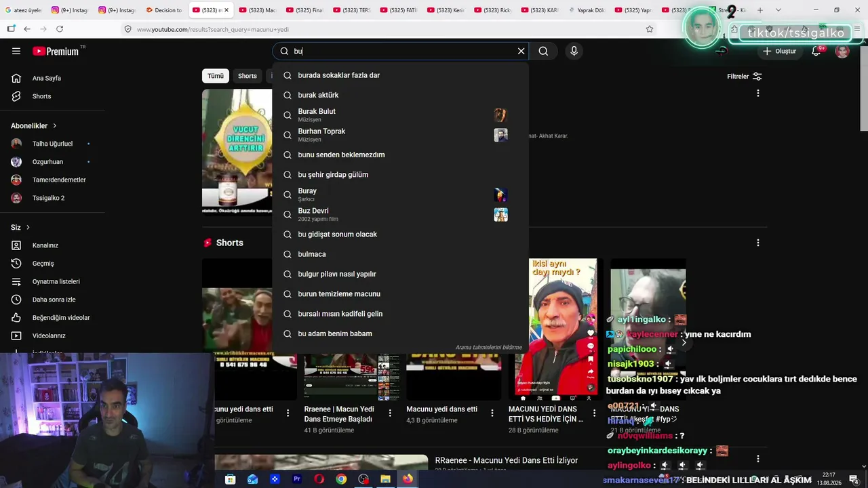Open Rraenee | Macun Yedi Dans Etmeye Başladı
Screen dimensions: 868x488
[x=340, y=414]
